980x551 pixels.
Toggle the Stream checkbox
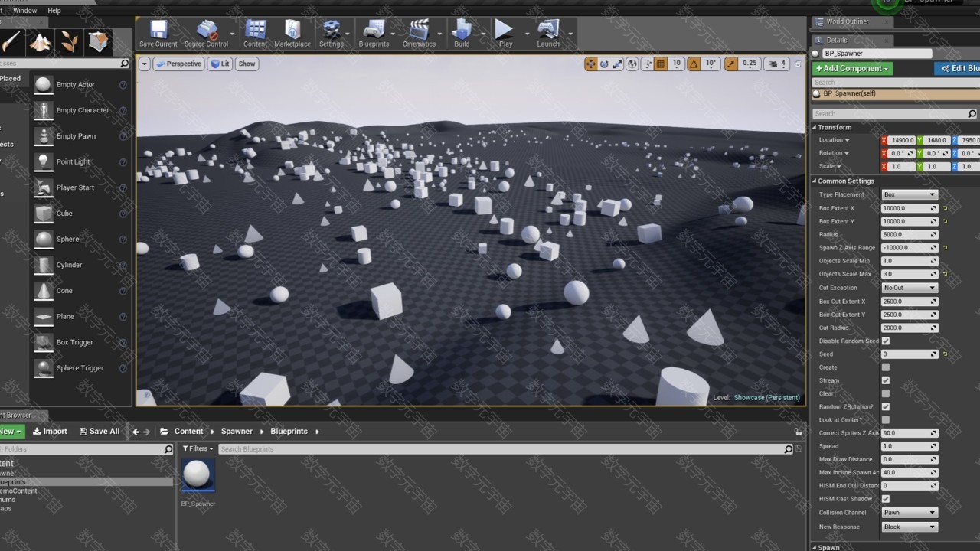point(886,380)
